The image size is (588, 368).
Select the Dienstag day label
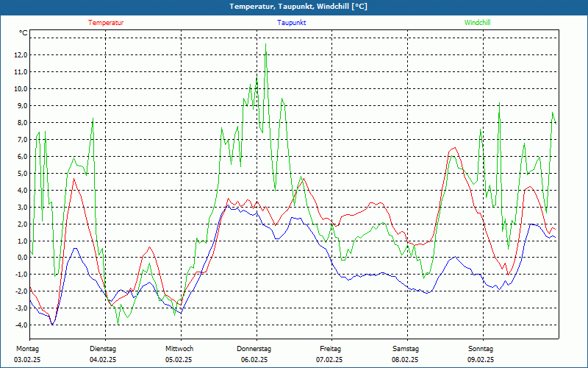[x=103, y=349]
